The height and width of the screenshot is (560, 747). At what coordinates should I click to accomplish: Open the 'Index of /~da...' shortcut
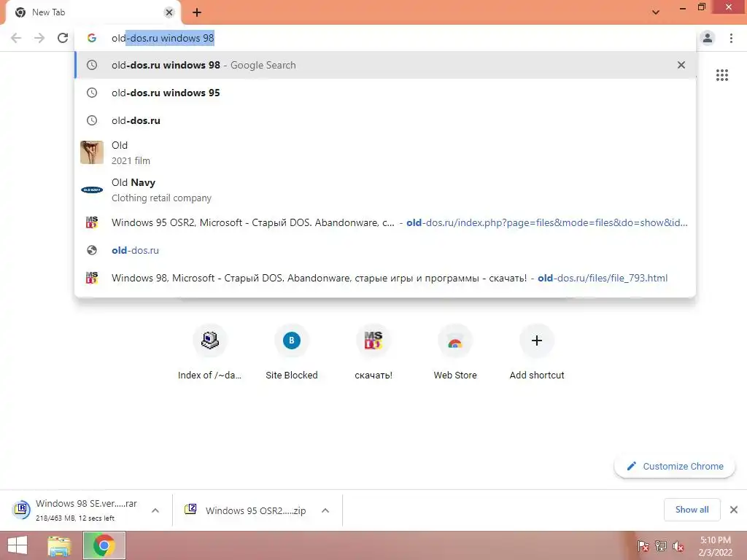pyautogui.click(x=209, y=353)
